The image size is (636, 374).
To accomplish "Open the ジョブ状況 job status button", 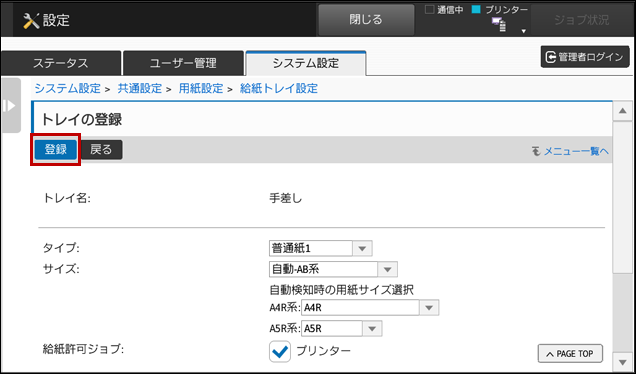I will pyautogui.click(x=582, y=19).
